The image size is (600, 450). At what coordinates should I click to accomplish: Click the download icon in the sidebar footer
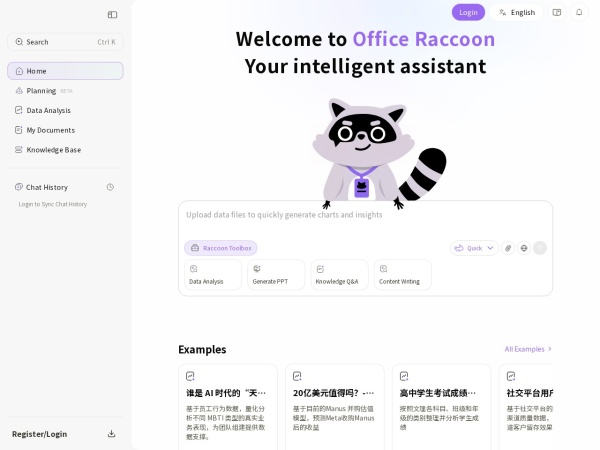[111, 434]
